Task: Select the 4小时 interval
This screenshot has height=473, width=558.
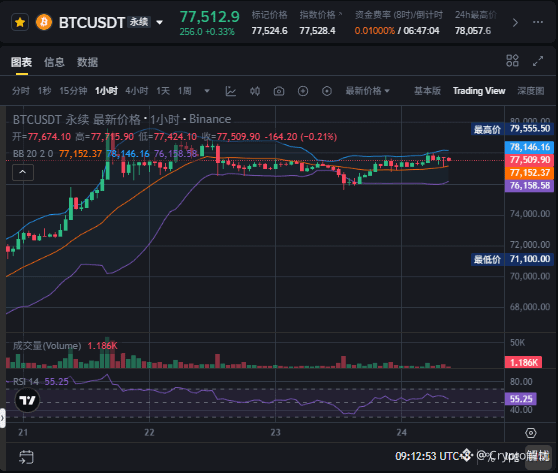Action: point(137,91)
